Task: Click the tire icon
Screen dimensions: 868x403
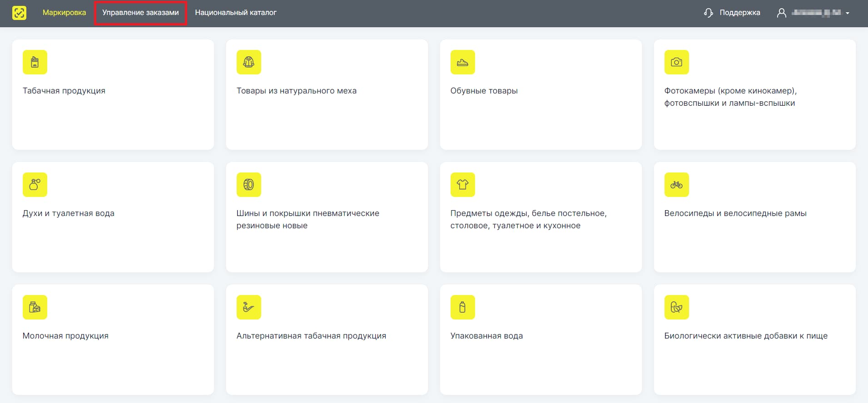Action: (249, 185)
